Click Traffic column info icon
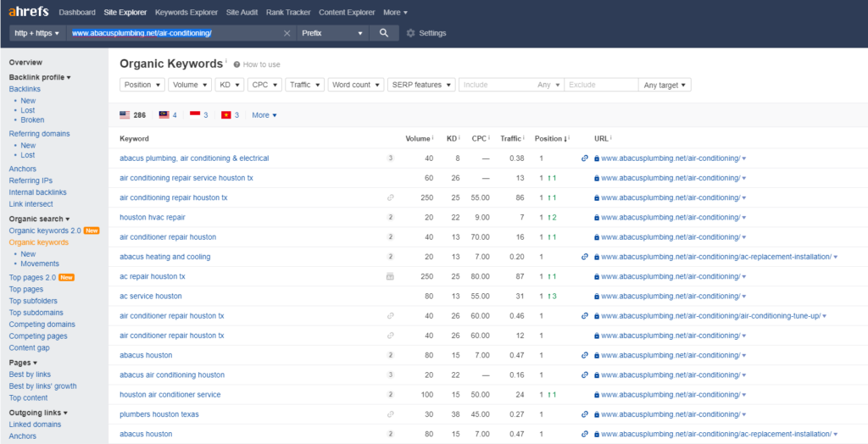 (523, 138)
